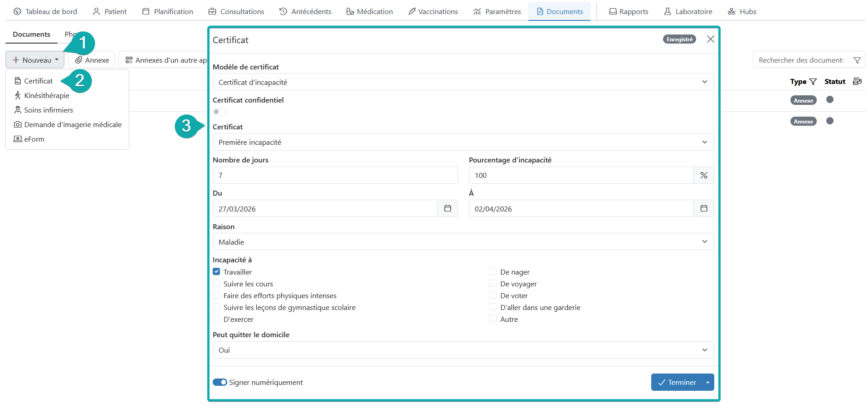The image size is (868, 418).
Task: Open the Laboratoire tab
Action: coord(688,11)
